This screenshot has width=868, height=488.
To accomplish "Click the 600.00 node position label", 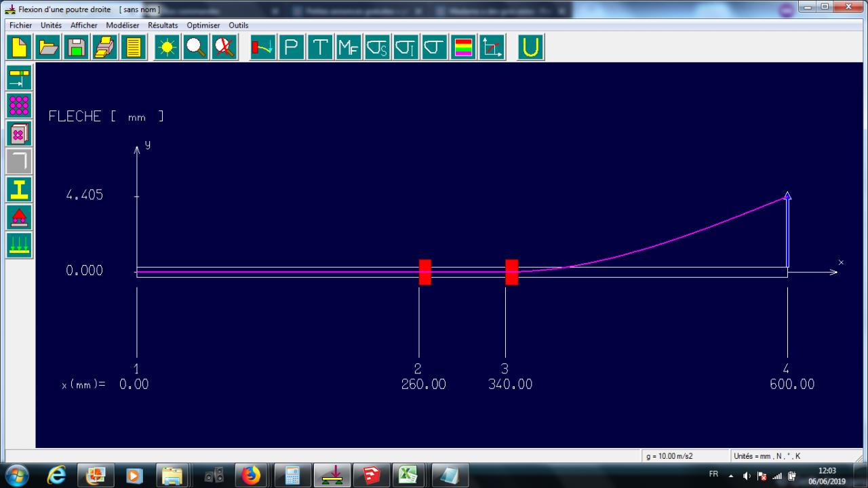I will coord(792,384).
